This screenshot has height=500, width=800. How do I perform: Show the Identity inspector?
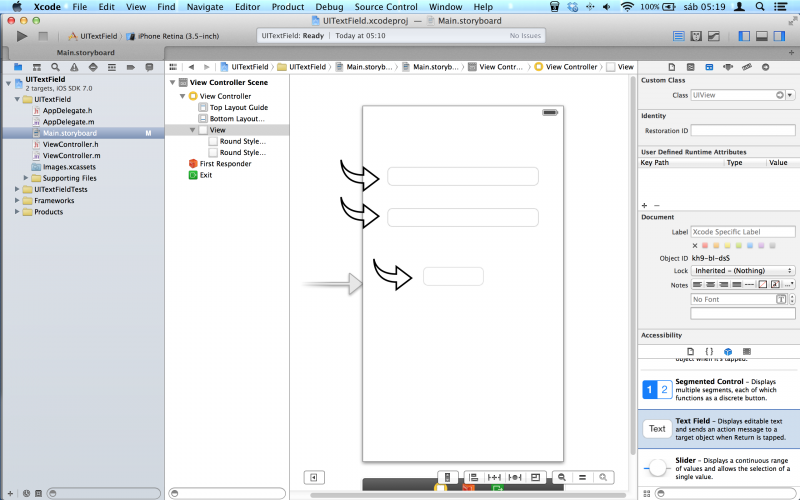pos(709,67)
